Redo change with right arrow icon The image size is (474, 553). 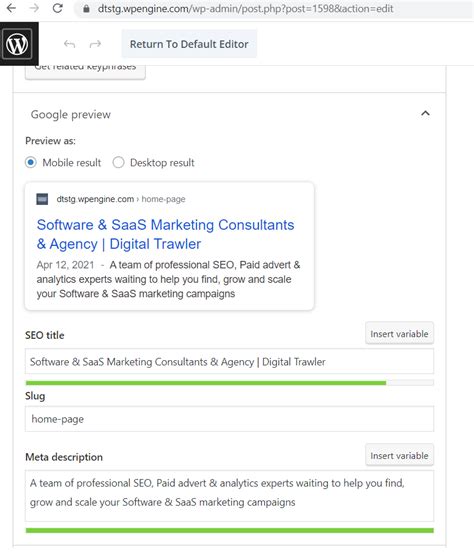95,44
